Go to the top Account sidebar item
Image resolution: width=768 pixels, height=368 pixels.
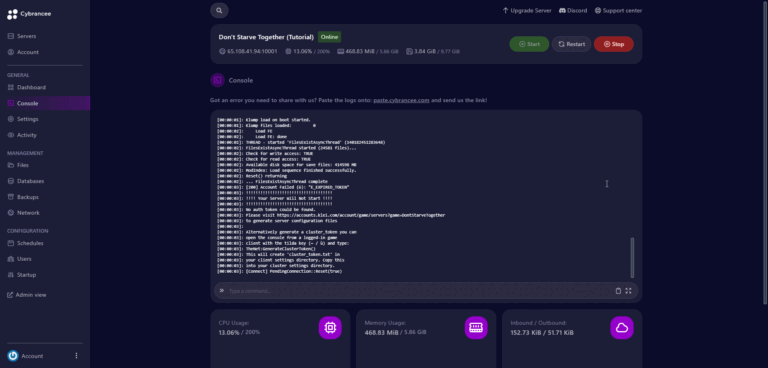tap(28, 52)
